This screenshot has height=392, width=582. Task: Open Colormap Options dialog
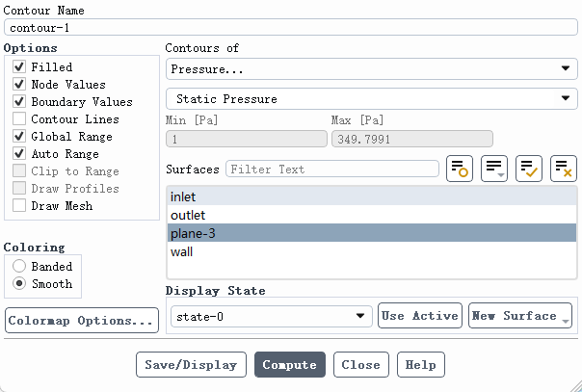pos(82,321)
